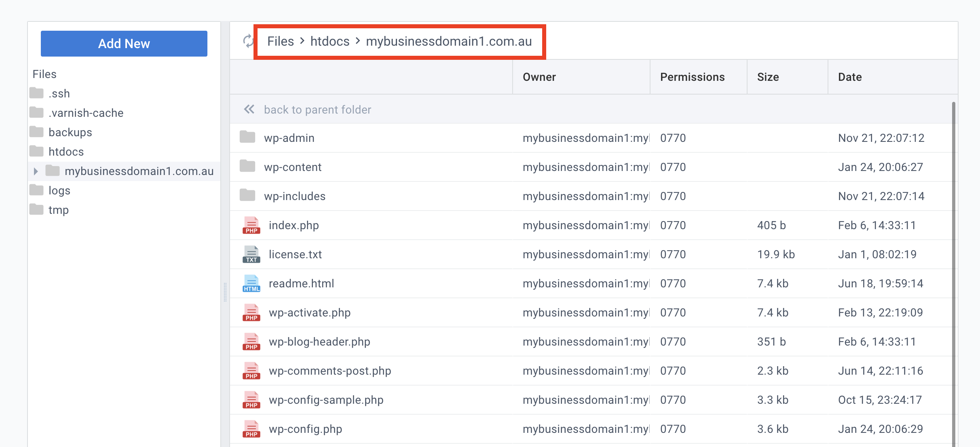Screen dimensions: 980x447
Task: Click the wp-admin folder icon
Action: click(x=247, y=137)
